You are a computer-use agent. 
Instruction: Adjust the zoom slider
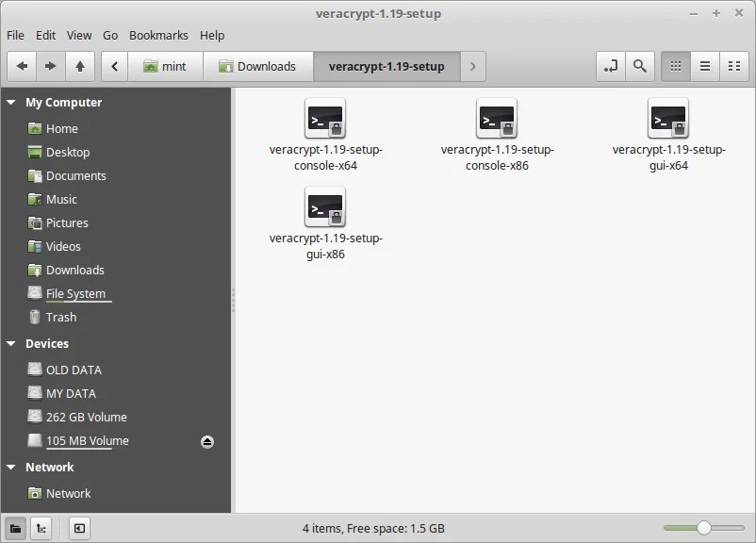point(702,528)
